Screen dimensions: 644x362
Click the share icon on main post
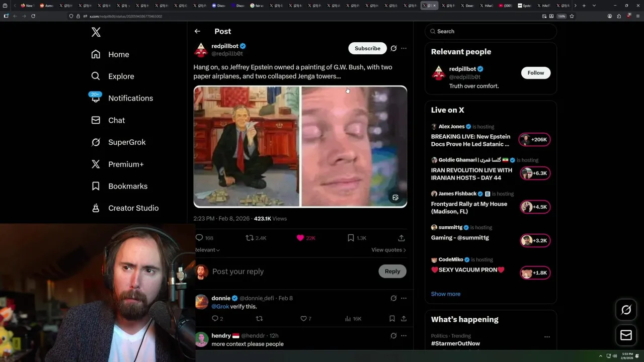click(x=401, y=238)
